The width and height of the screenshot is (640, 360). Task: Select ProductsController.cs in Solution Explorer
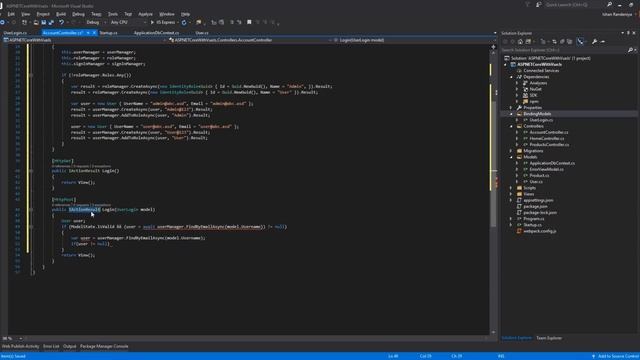(549, 144)
